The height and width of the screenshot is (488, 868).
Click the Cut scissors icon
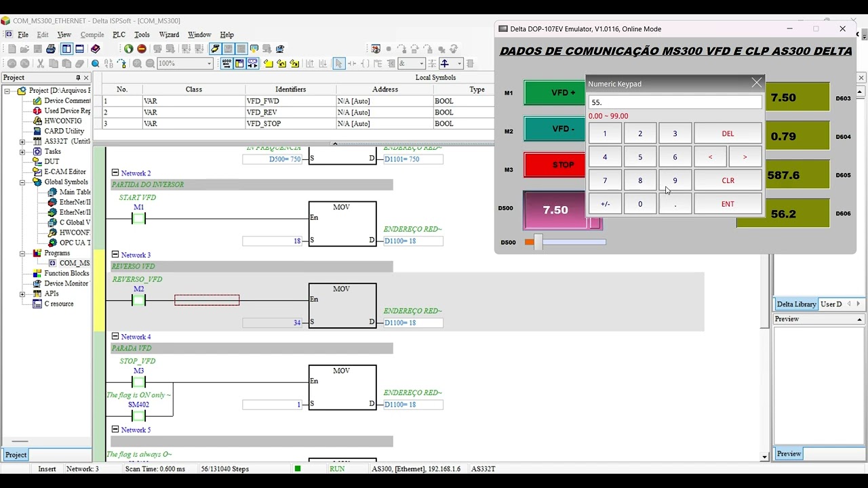(40, 64)
